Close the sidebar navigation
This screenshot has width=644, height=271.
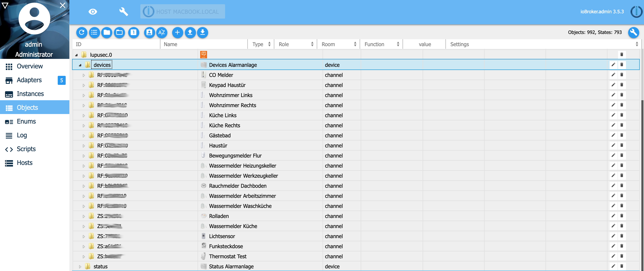pyautogui.click(x=62, y=5)
